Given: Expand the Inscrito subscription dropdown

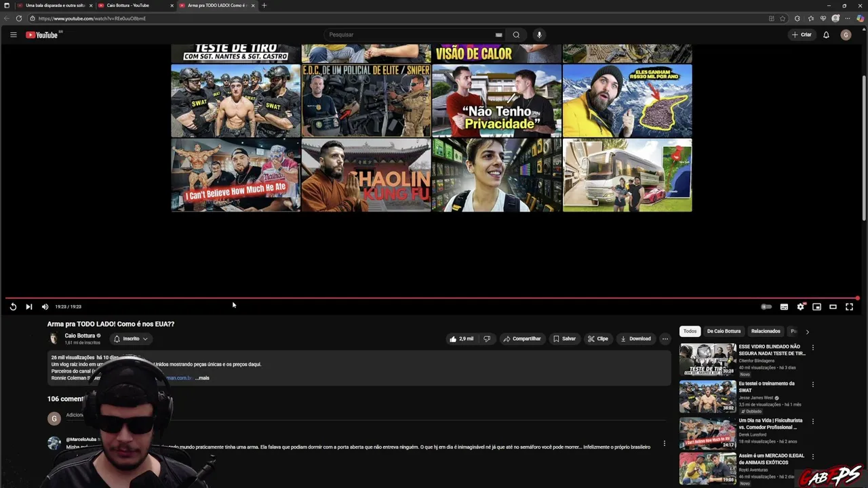Looking at the screenshot, I should click(130, 339).
